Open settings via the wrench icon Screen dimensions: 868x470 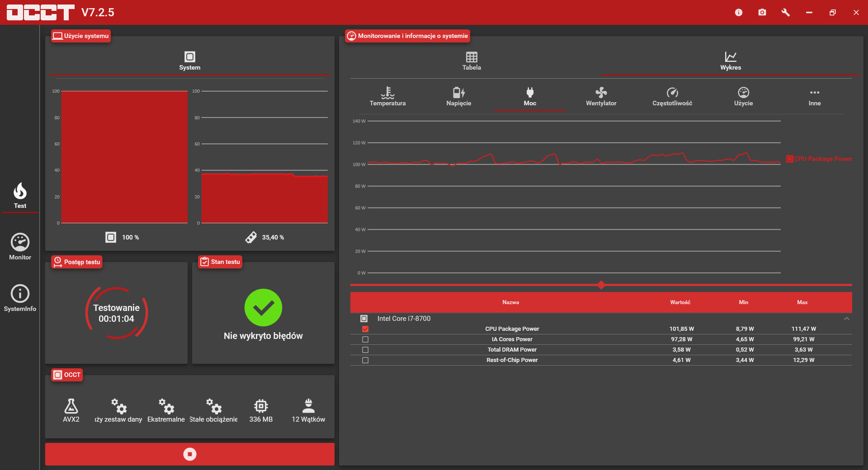786,12
